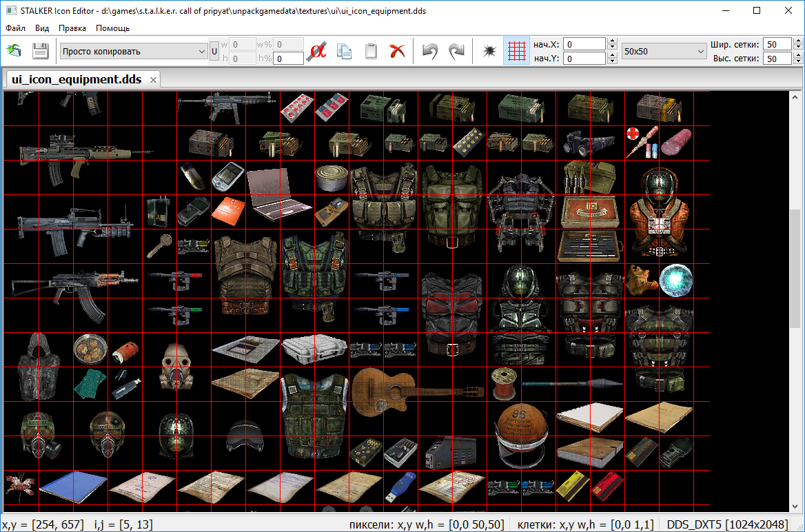Click the U button next to copy mode
Image resolution: width=805 pixels, height=532 pixels.
[214, 52]
